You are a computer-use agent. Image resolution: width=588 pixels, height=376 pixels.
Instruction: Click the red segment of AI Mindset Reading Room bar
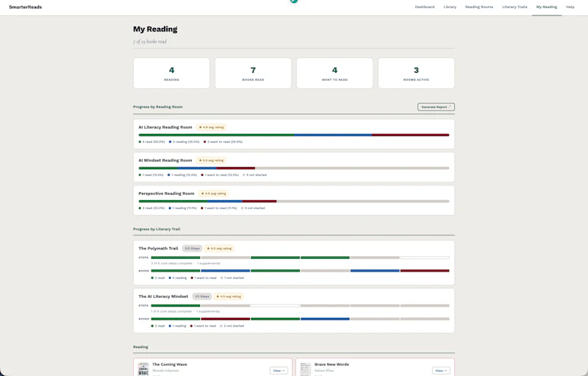[235, 168]
